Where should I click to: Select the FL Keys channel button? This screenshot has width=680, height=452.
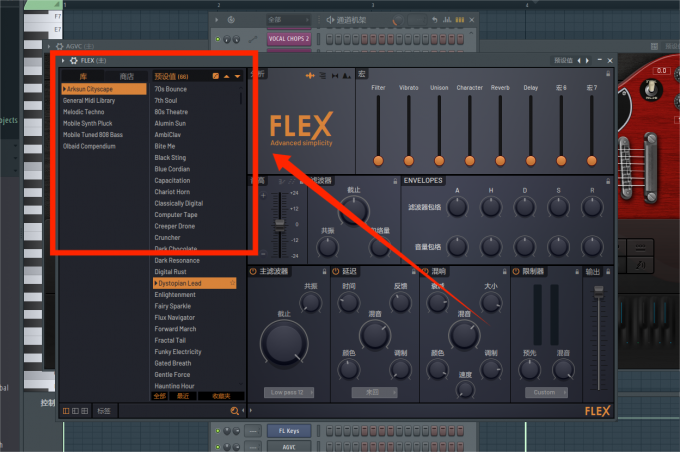click(x=289, y=431)
